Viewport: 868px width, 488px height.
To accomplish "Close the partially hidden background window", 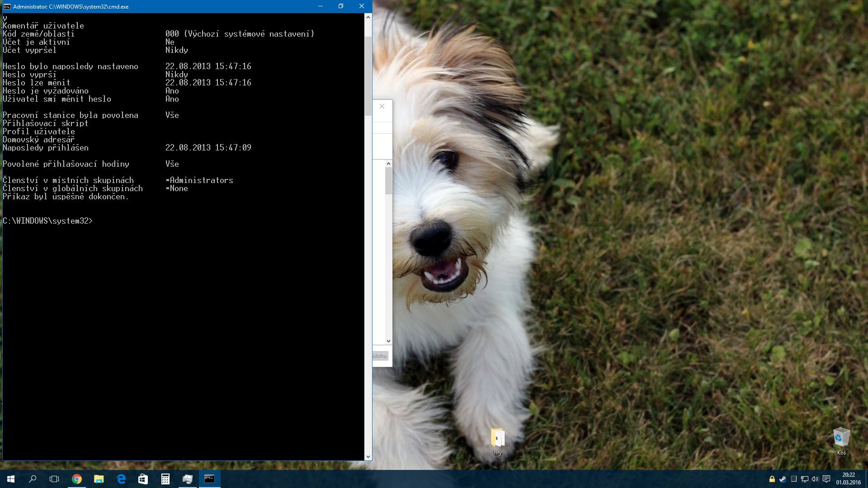I will point(382,106).
